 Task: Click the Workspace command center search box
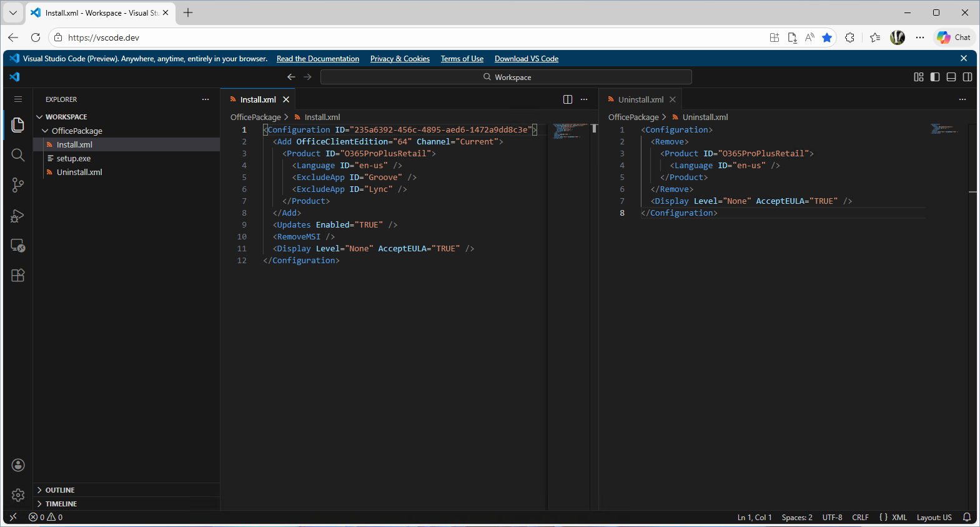click(x=506, y=77)
